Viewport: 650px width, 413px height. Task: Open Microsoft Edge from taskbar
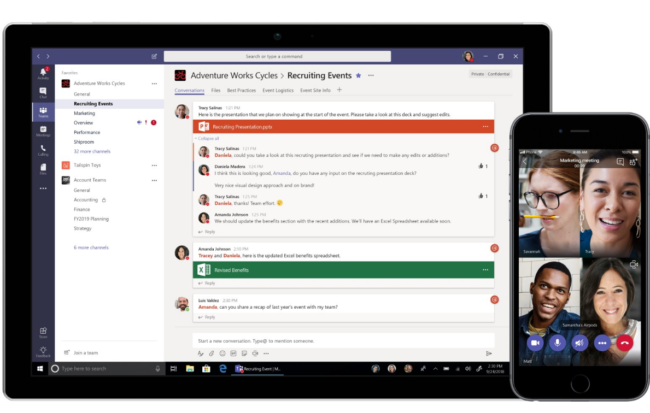[223, 369]
